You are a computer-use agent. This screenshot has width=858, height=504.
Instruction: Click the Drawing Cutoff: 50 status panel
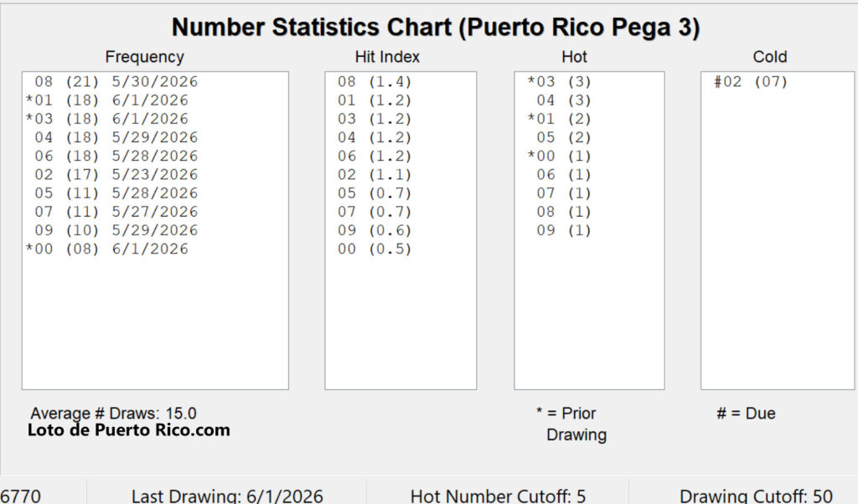pyautogui.click(x=756, y=496)
